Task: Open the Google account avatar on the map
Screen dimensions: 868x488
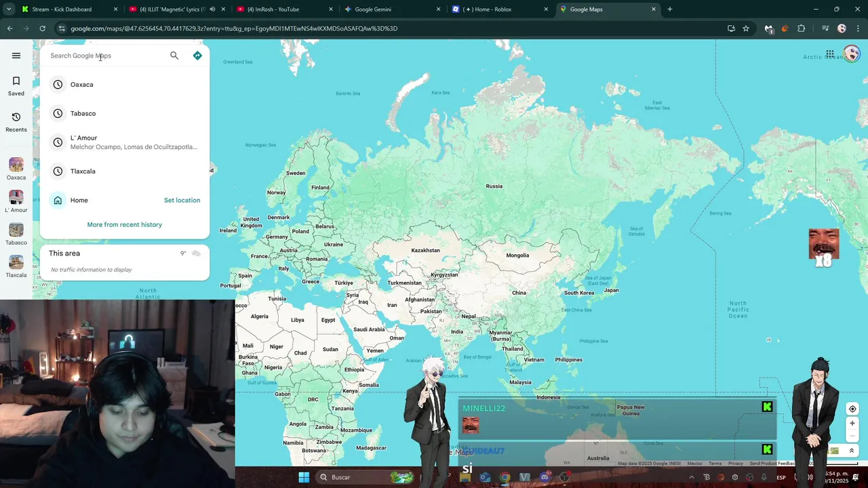Action: coord(852,54)
